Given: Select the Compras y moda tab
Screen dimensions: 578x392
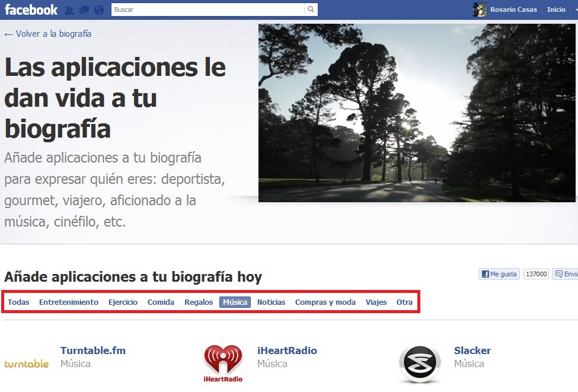Looking at the screenshot, I should point(325,302).
